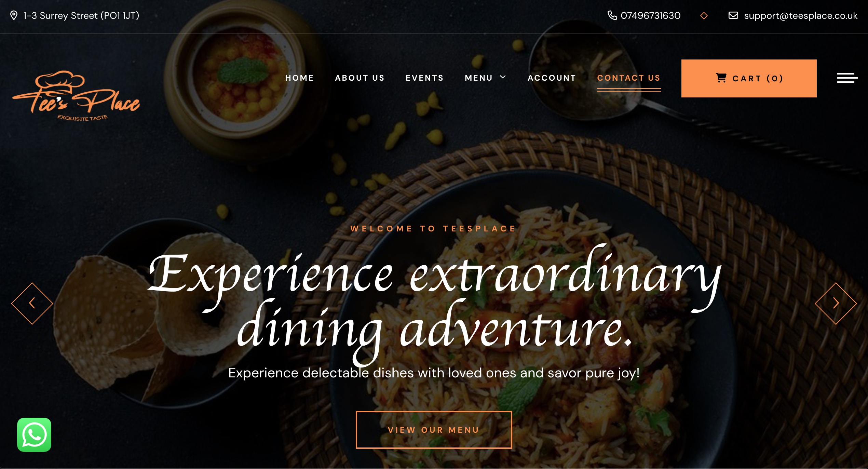Click the Tee's Place logo

coord(76,96)
